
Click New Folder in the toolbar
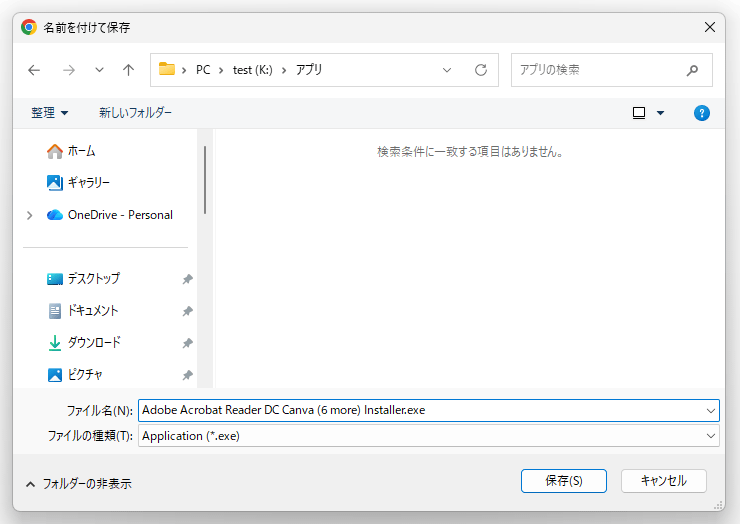pyautogui.click(x=135, y=113)
